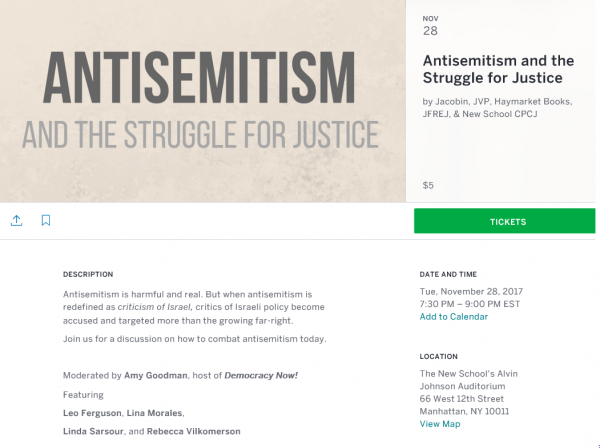
Task: Click the share event upload icon
Action: click(16, 220)
